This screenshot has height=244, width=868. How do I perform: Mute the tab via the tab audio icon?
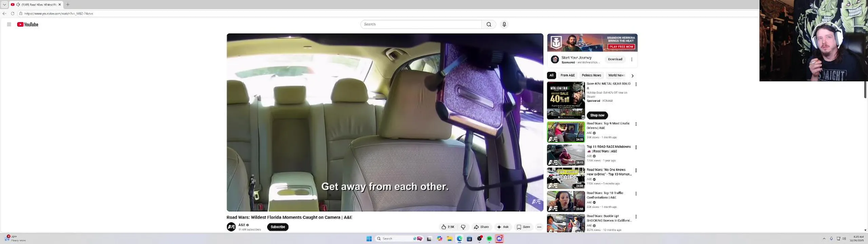[x=18, y=4]
